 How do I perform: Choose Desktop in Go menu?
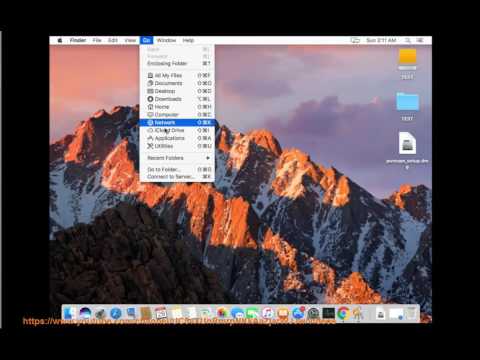pyautogui.click(x=177, y=91)
